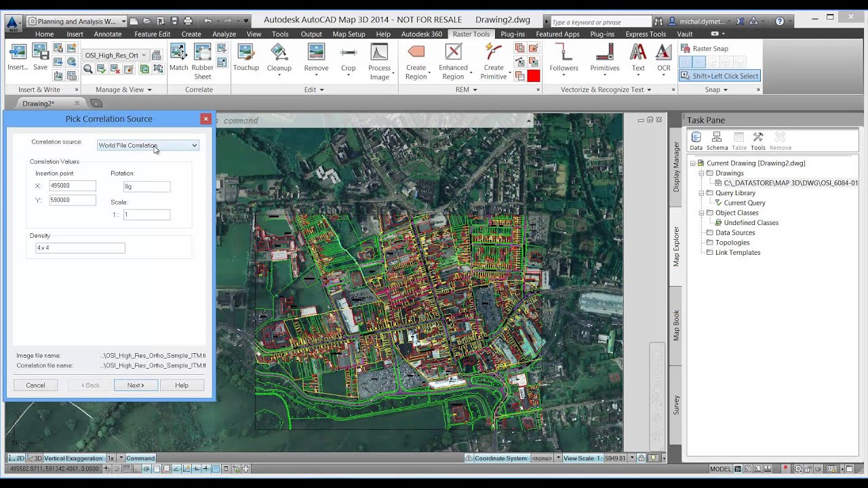The image size is (868, 488).
Task: Click the Insertion point X field
Action: point(73,186)
